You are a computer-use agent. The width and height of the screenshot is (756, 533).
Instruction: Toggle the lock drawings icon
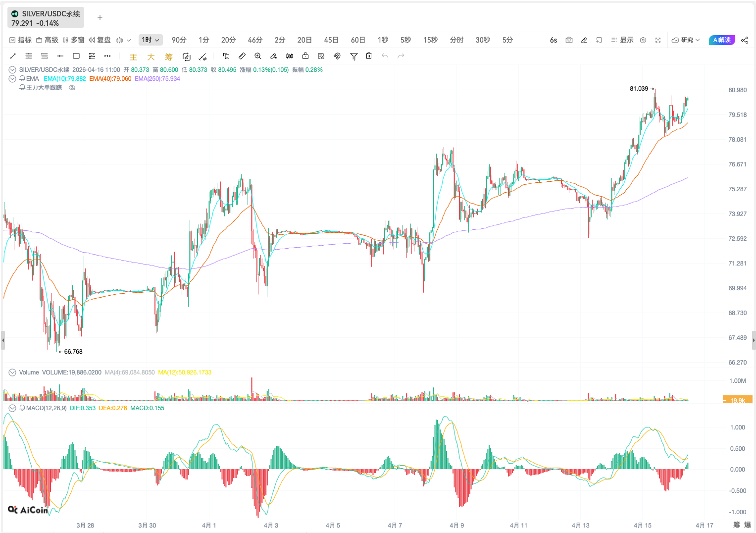[x=305, y=56]
